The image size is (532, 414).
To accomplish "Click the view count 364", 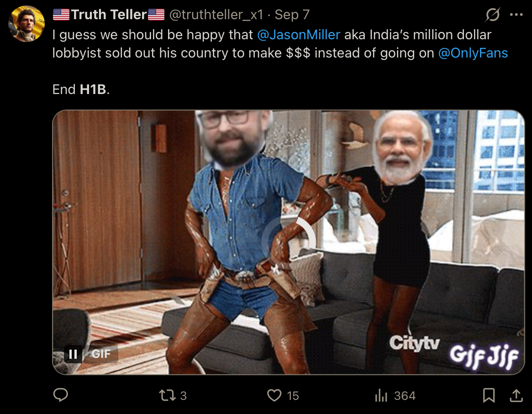I will pyautogui.click(x=405, y=396).
